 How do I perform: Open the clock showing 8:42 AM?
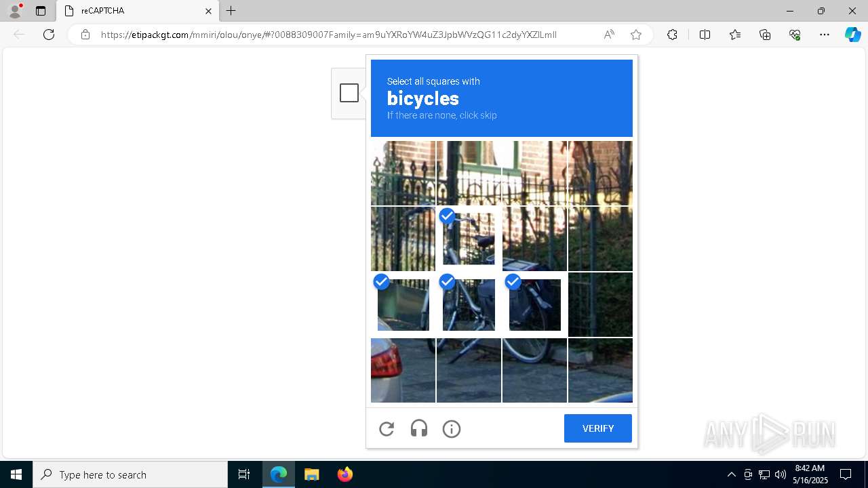pyautogui.click(x=810, y=474)
